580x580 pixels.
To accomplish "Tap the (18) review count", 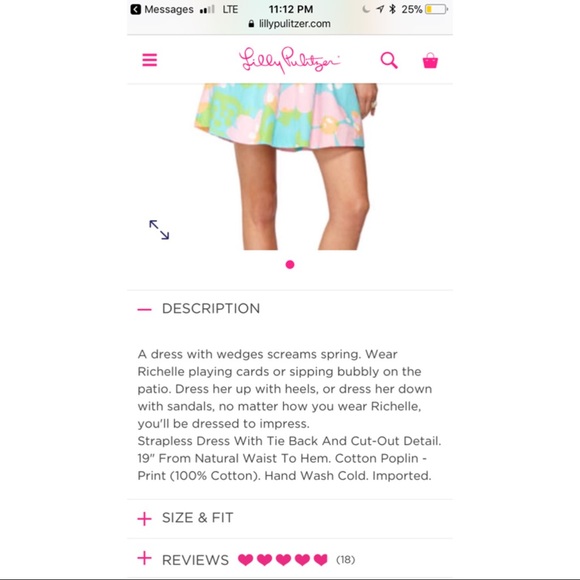I will click(x=345, y=560).
